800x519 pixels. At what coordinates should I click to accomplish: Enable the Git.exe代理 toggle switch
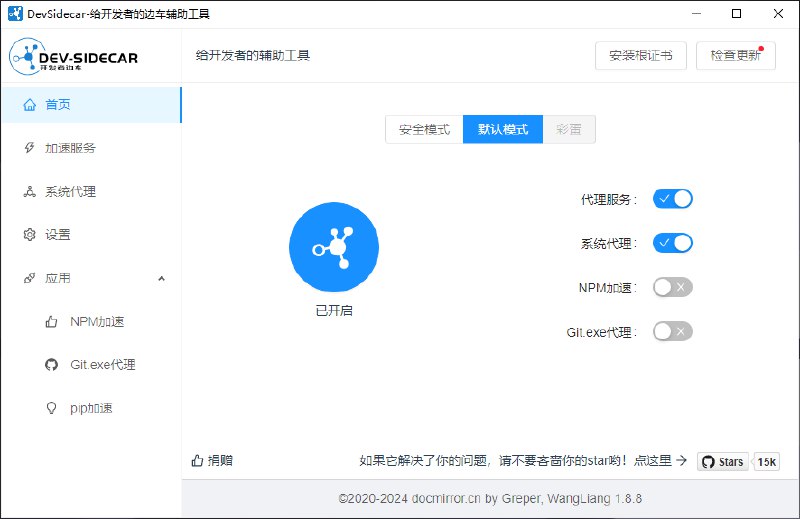click(x=673, y=331)
